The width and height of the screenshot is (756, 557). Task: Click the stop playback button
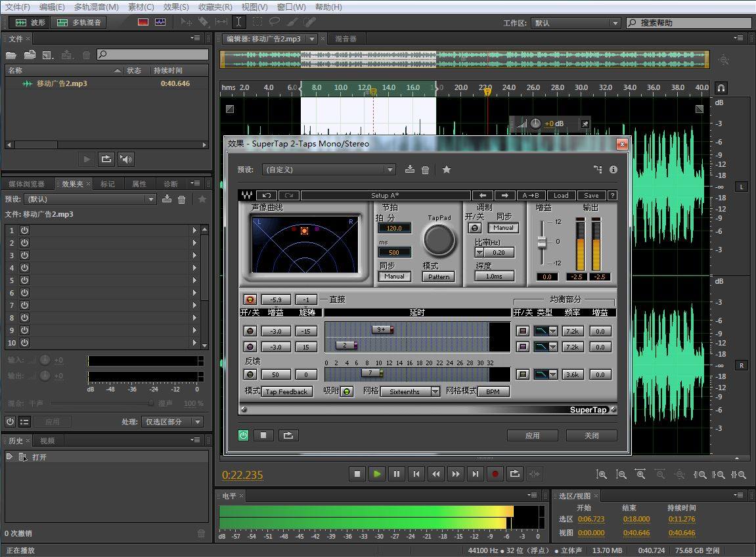coord(357,474)
